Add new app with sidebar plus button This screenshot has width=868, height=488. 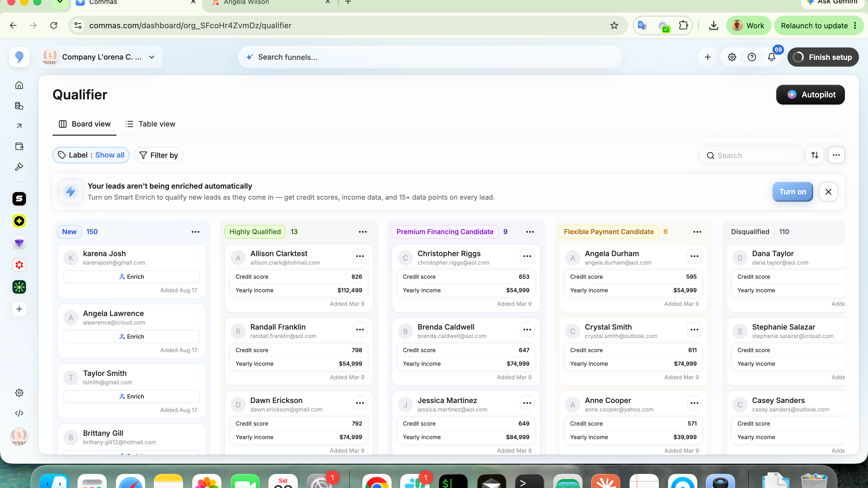pyautogui.click(x=19, y=309)
